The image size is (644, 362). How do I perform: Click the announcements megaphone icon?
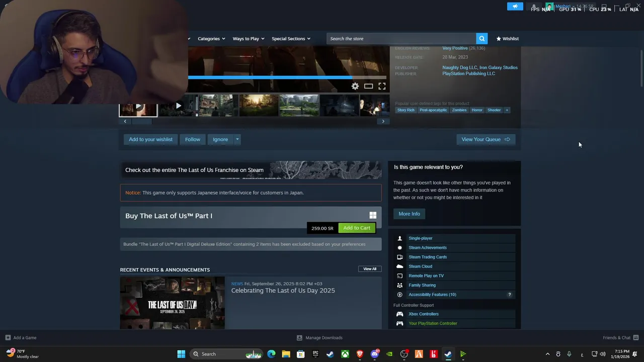tap(515, 7)
